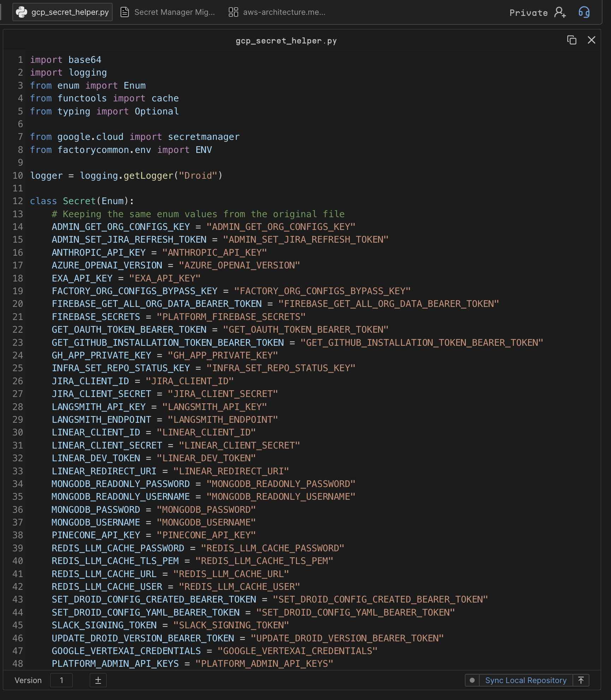Click the document icon beside Secret Manager Mig
The image size is (611, 700).
click(x=124, y=12)
